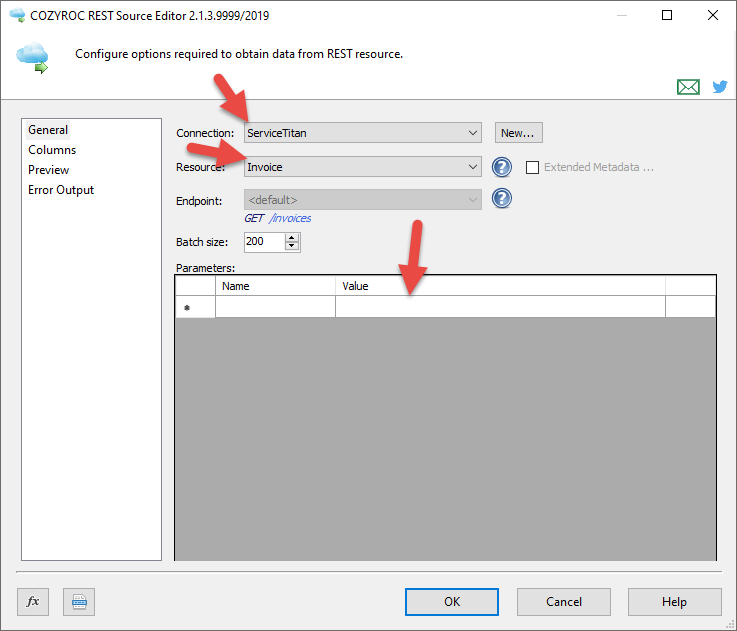Select the new-row asterisk header

tap(196, 307)
